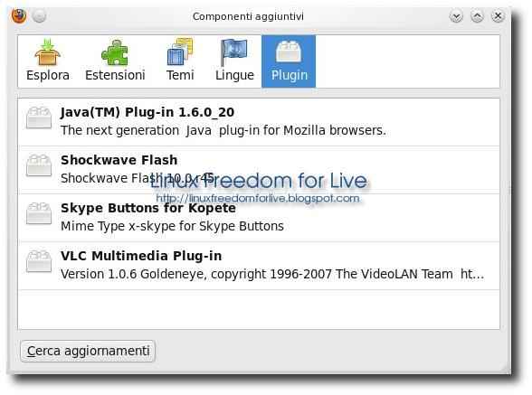Select the Lingue blue flag icon
Viewport: 532px width, 395px height.
[x=234, y=52]
